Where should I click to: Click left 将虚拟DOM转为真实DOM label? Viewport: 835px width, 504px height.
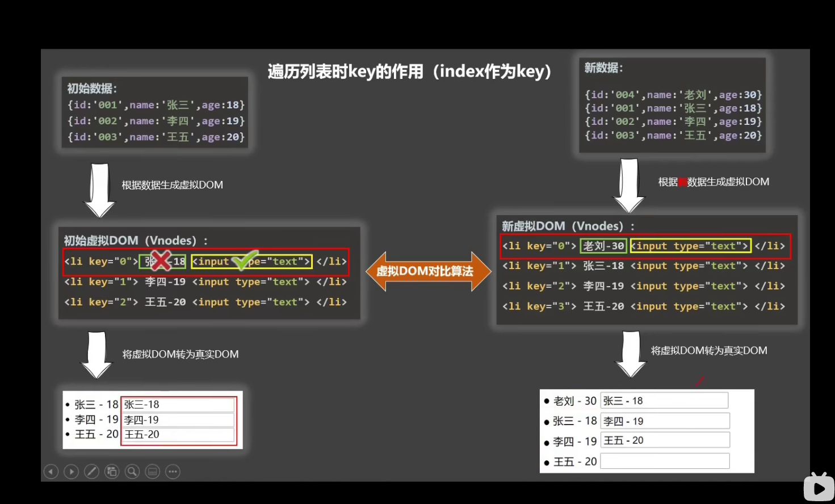tap(181, 354)
